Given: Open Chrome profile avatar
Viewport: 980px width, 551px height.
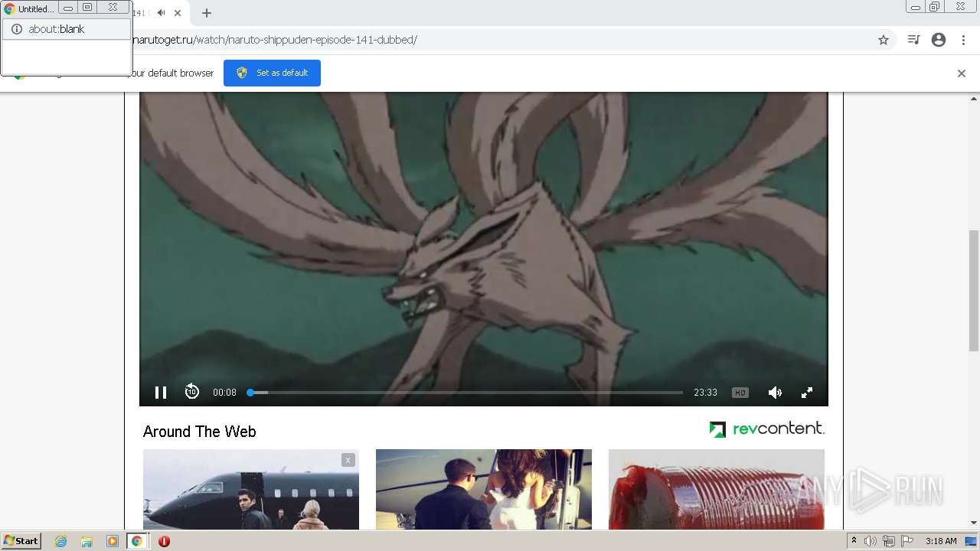Looking at the screenshot, I should (939, 40).
